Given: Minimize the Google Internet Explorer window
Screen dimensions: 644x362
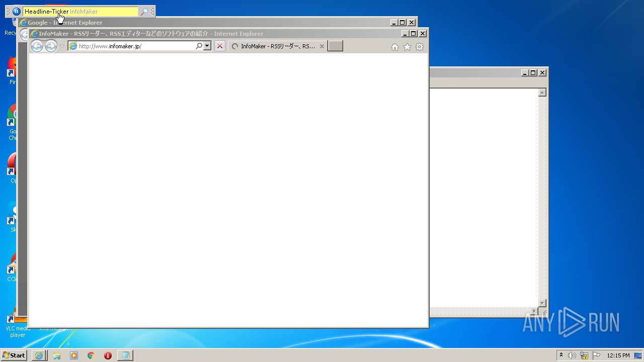Looking at the screenshot, I should pos(394,23).
